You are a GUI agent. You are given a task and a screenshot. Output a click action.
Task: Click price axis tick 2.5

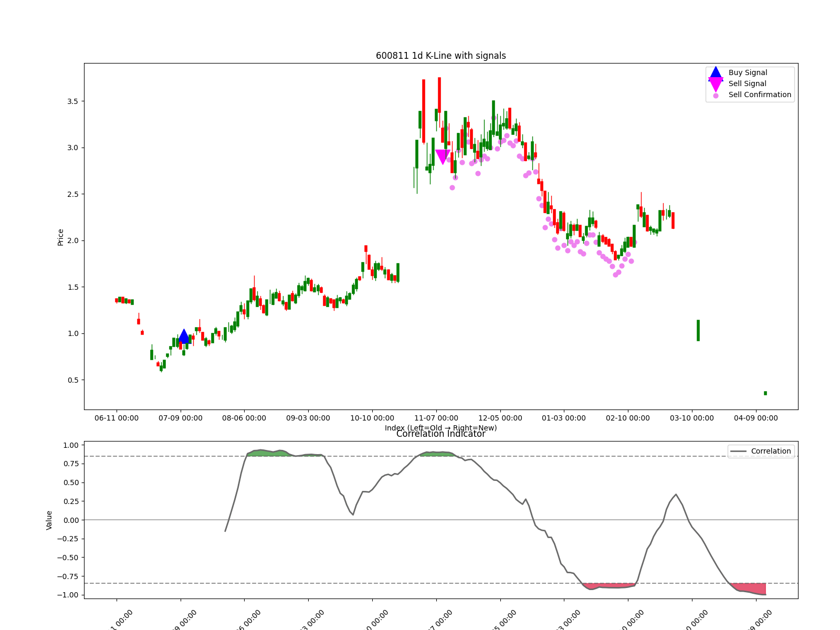72,194
